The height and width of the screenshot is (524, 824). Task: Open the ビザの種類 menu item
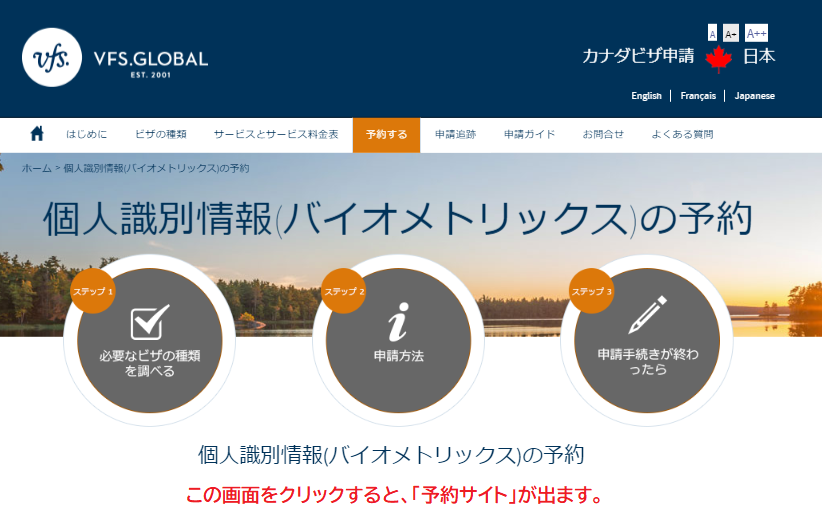pyautogui.click(x=161, y=134)
